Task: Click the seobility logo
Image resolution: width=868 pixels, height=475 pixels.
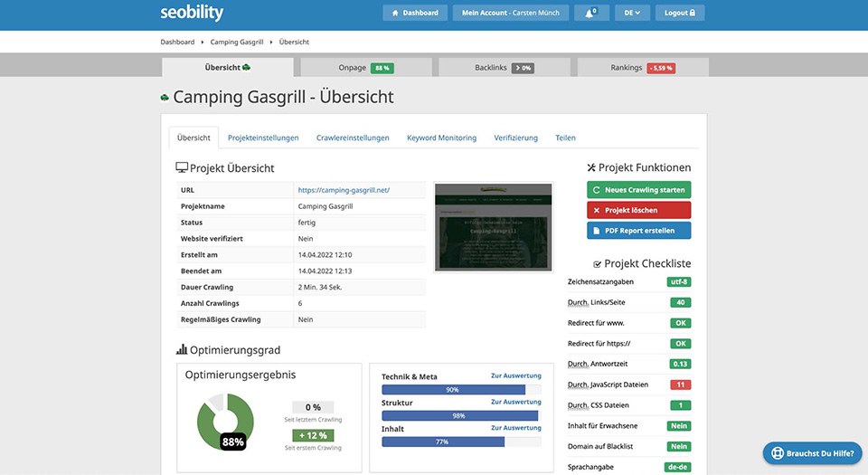Action: coord(192,12)
